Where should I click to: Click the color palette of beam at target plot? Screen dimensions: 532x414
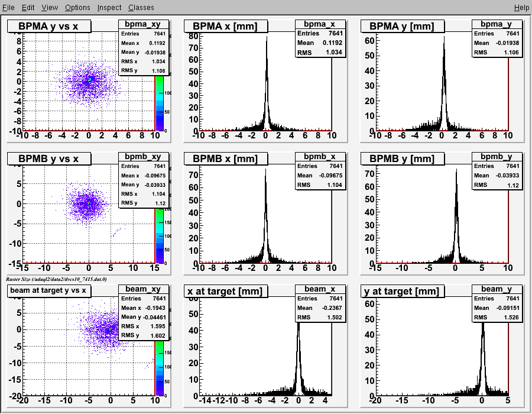pyautogui.click(x=160, y=368)
